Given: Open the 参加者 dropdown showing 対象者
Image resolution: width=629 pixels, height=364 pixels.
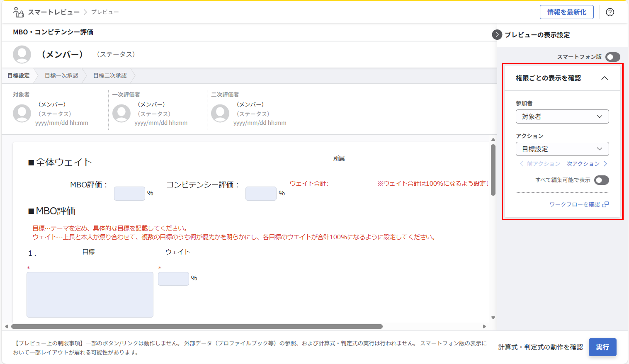Looking at the screenshot, I should click(x=562, y=116).
